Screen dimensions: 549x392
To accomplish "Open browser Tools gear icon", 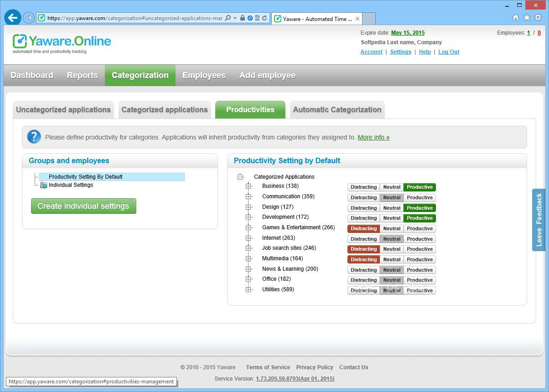I will [538, 18].
